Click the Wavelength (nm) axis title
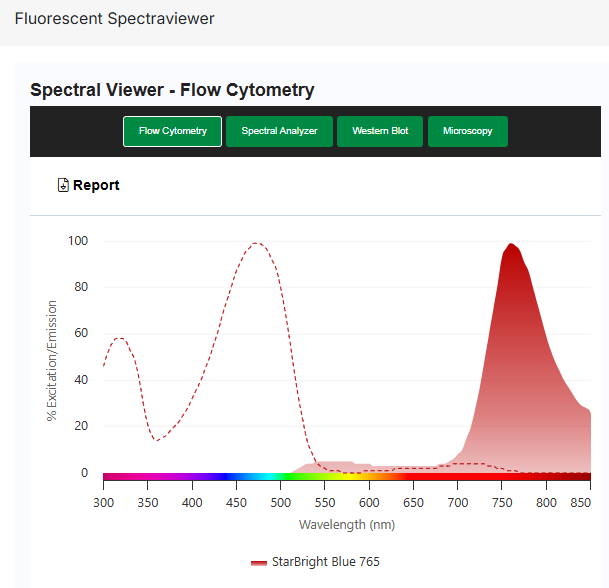This screenshot has height=588, width=609. pyautogui.click(x=346, y=525)
